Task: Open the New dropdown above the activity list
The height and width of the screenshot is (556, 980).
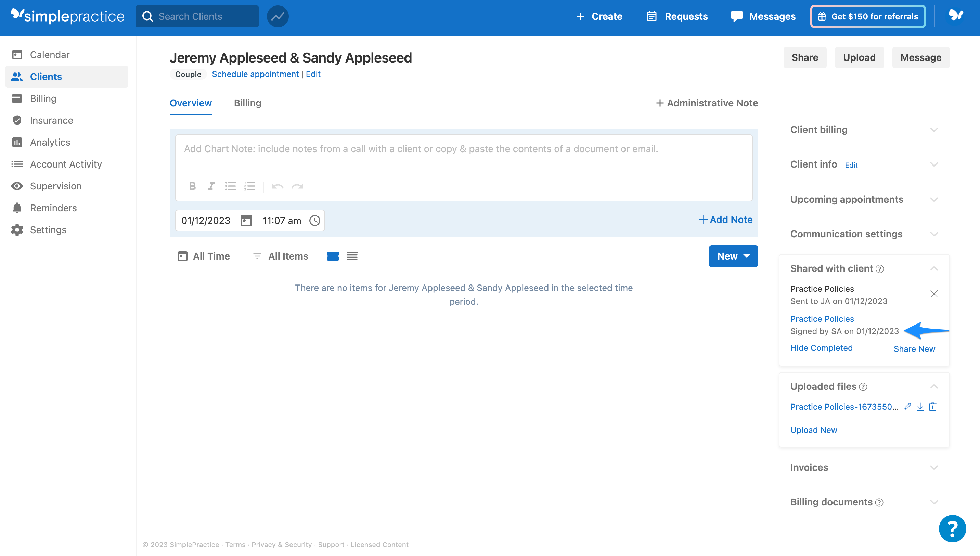Action: click(x=733, y=256)
